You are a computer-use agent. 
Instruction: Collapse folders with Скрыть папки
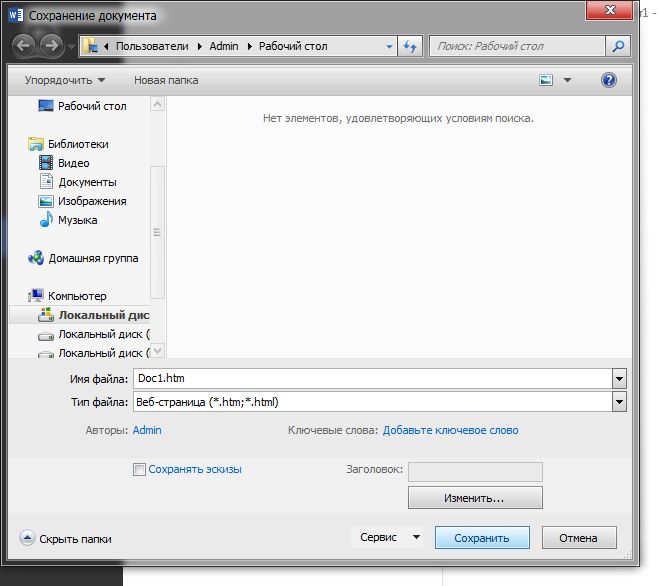(x=66, y=538)
